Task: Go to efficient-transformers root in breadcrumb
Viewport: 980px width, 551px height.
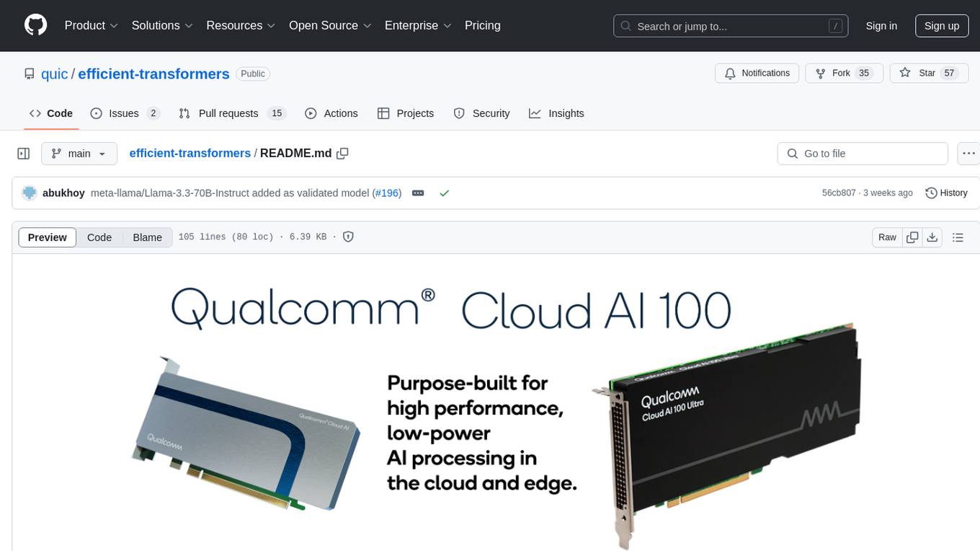Action: click(190, 153)
